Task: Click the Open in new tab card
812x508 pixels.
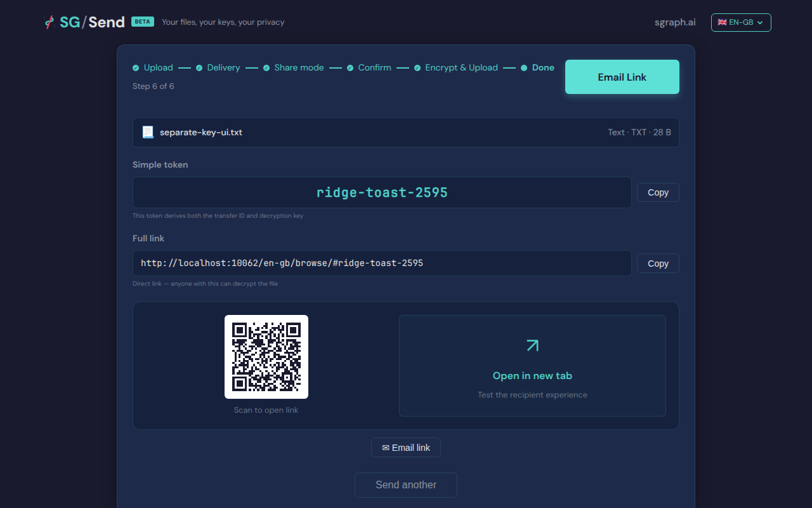Action: pyautogui.click(x=532, y=366)
